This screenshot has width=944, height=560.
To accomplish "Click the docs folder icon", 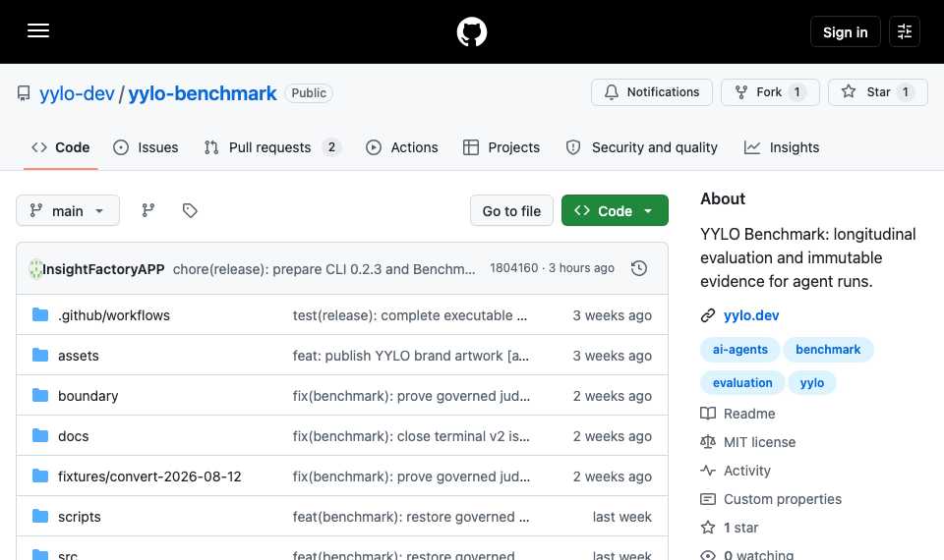I will pos(40,435).
